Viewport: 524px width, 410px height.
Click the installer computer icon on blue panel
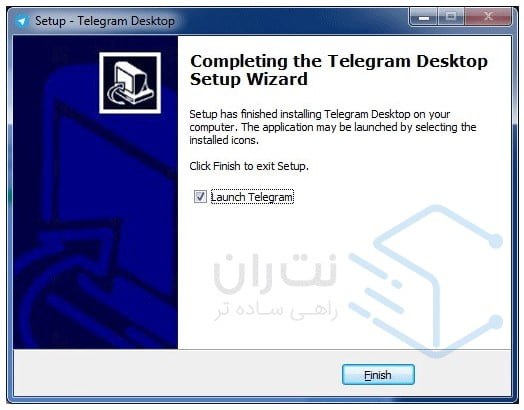(x=130, y=83)
